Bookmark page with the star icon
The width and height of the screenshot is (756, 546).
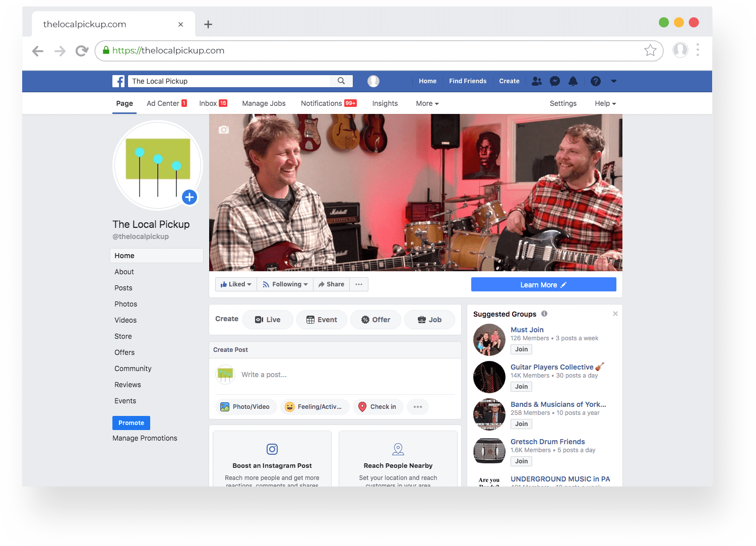pyautogui.click(x=650, y=50)
